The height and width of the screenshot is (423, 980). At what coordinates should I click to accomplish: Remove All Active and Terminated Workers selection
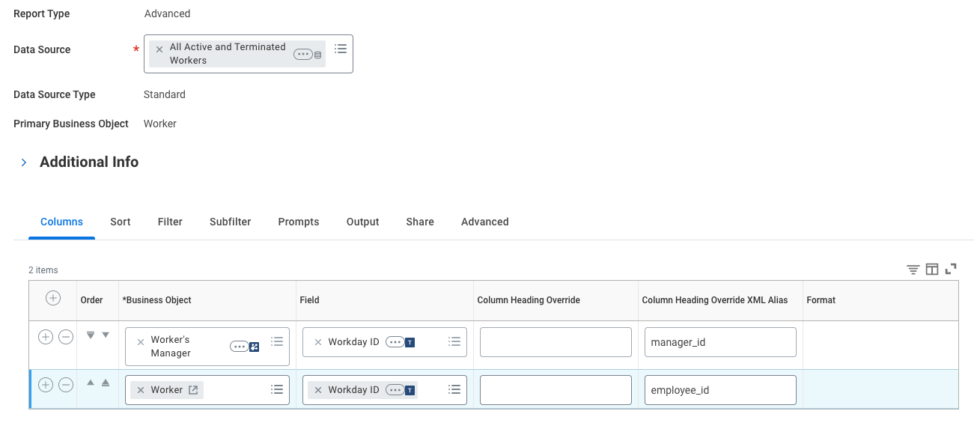(159, 49)
